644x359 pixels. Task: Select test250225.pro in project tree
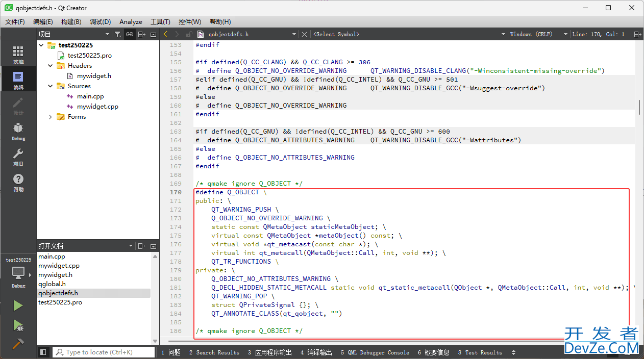pyautogui.click(x=90, y=55)
